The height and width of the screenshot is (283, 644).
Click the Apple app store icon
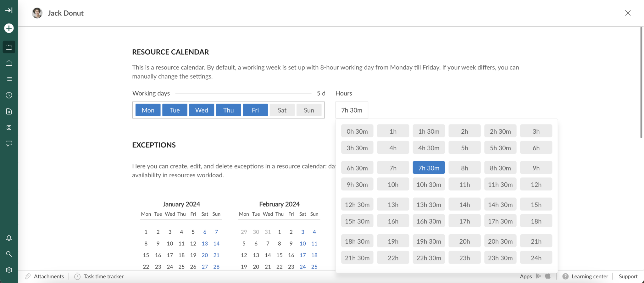click(548, 276)
